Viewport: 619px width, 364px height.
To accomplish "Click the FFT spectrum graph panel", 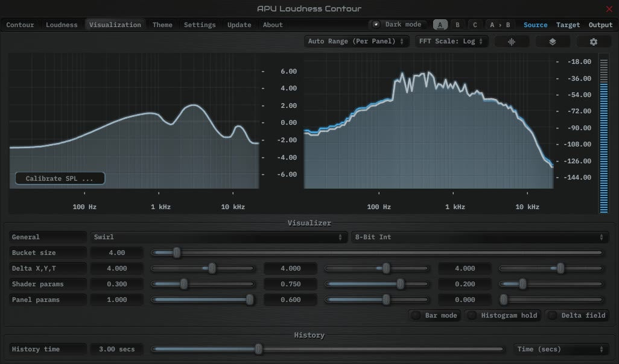I will coord(429,121).
